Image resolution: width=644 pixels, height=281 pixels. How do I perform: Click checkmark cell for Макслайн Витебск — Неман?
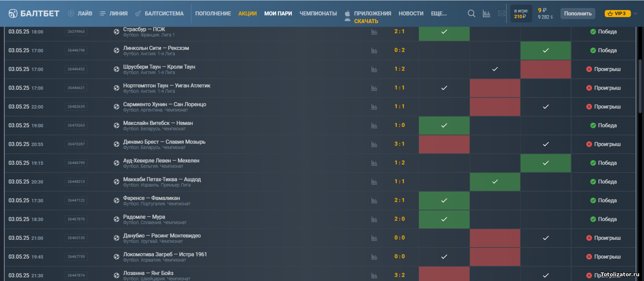pyautogui.click(x=444, y=125)
